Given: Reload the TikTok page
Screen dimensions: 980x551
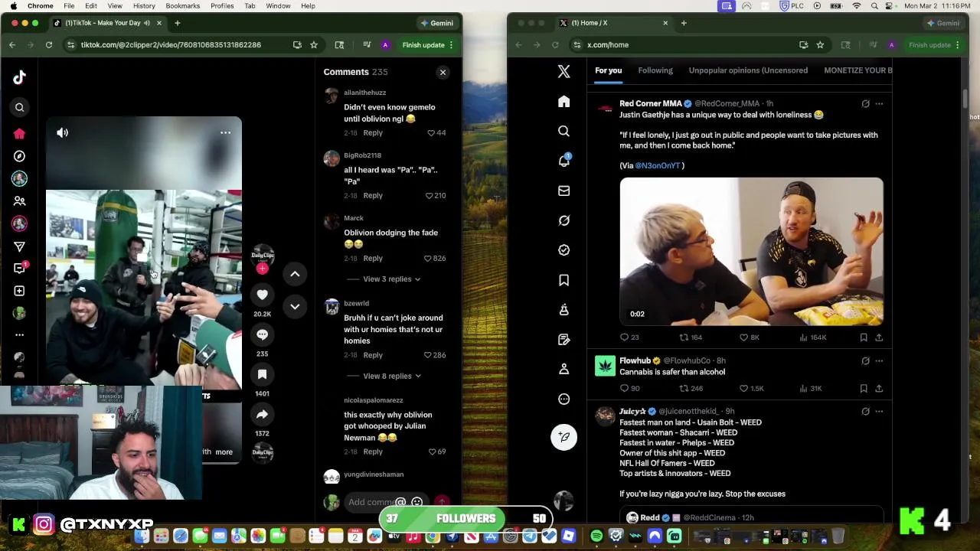Looking at the screenshot, I should point(49,45).
